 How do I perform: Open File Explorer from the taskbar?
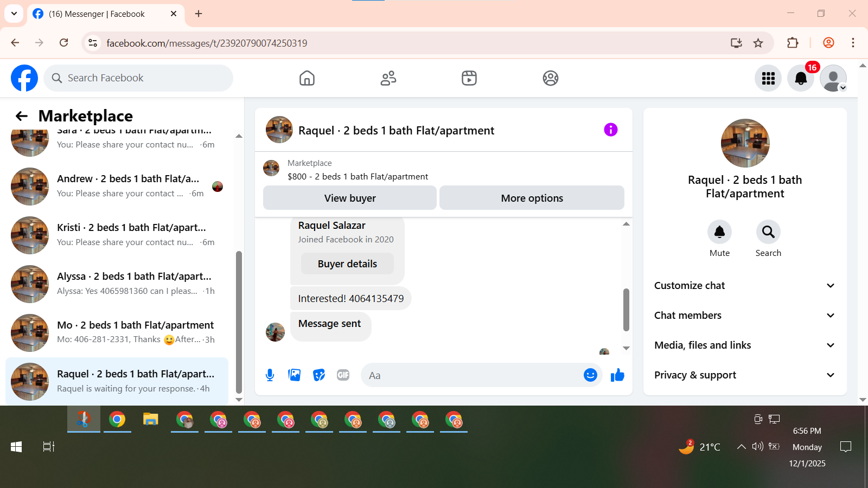(150, 420)
